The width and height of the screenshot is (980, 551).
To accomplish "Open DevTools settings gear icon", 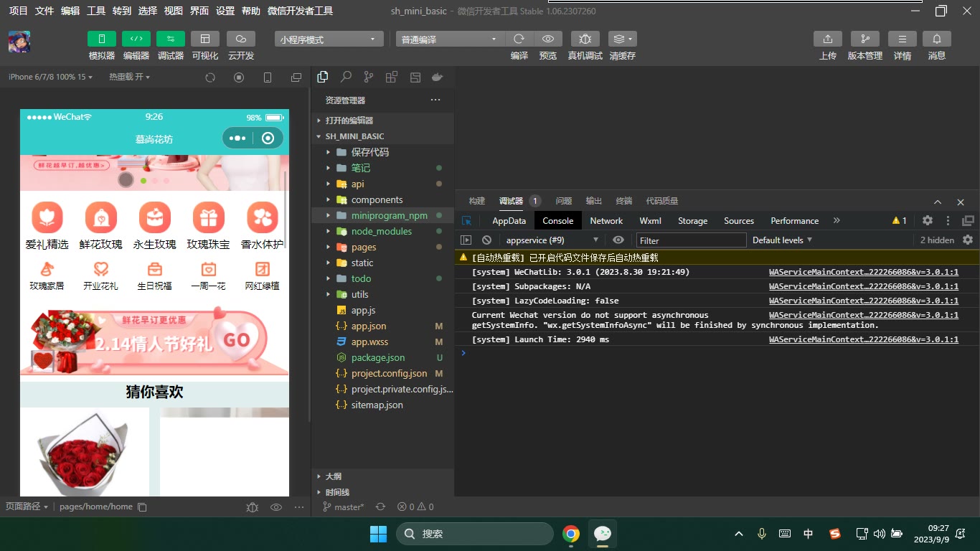I will point(928,221).
